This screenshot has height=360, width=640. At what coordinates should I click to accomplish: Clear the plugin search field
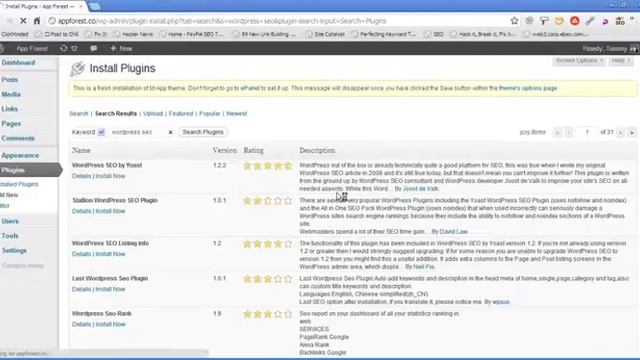(171, 132)
